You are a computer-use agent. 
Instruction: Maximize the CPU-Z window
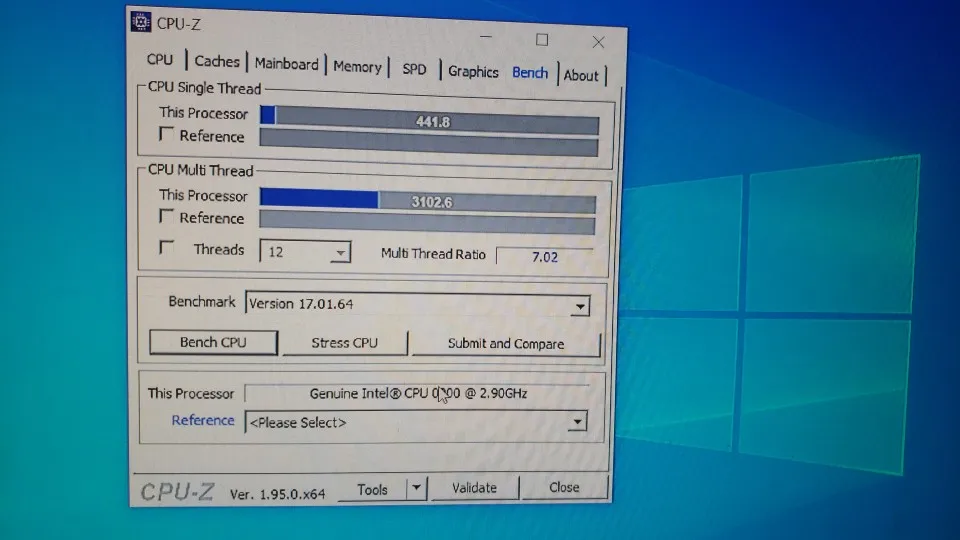coord(542,40)
